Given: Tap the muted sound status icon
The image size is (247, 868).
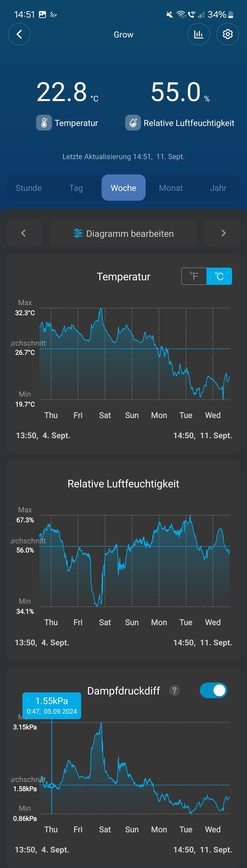Looking at the screenshot, I should (x=169, y=14).
